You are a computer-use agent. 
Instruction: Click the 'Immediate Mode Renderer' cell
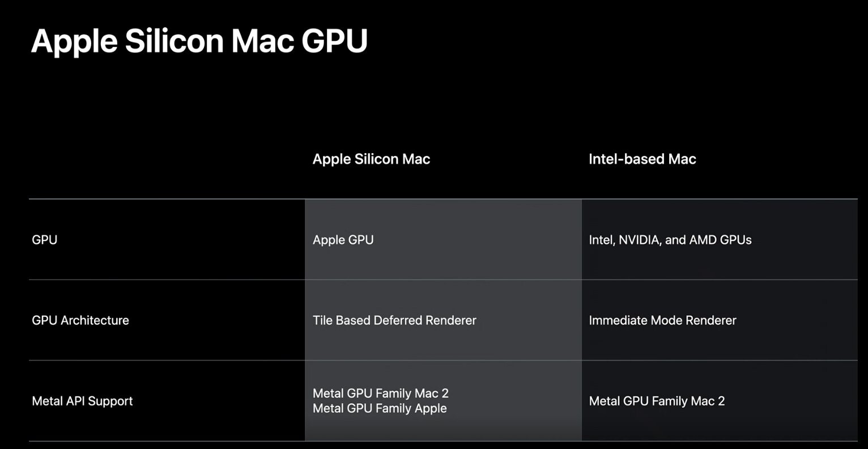pos(662,320)
